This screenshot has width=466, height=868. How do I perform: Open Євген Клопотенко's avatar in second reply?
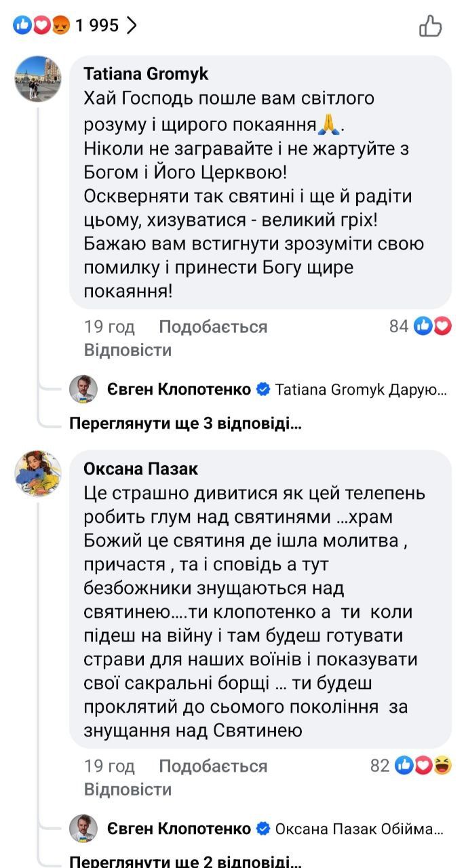83,829
